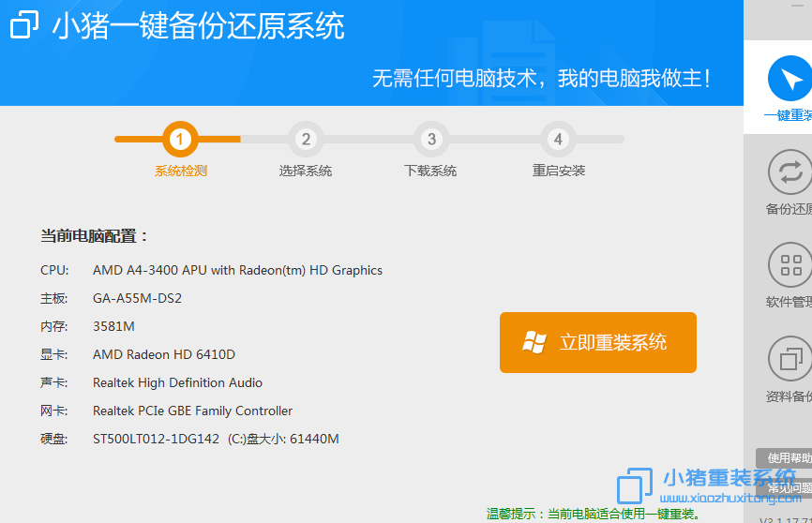Select step 3 circle 下载系统
Viewport: 812px width, 523px height.
pyautogui.click(x=431, y=139)
